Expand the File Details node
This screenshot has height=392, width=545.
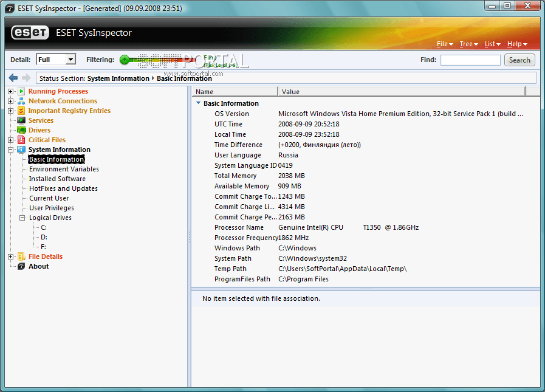(11, 256)
